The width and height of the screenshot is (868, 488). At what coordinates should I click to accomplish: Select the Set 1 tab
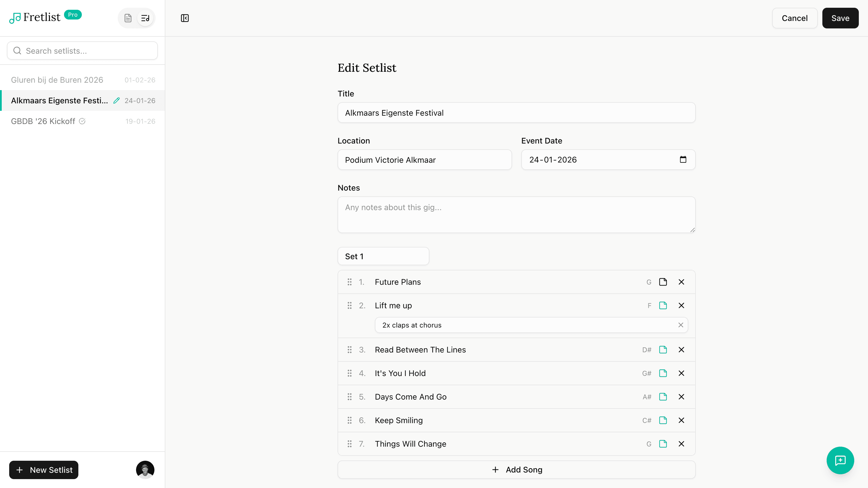(383, 256)
